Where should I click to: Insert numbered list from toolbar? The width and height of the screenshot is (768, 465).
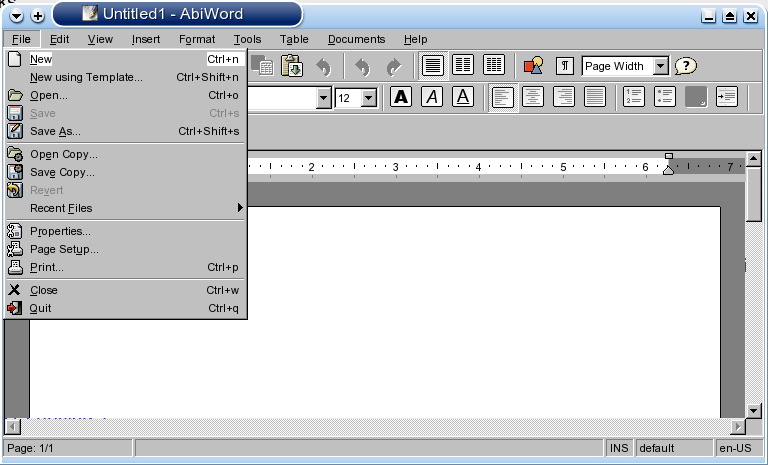coord(634,97)
